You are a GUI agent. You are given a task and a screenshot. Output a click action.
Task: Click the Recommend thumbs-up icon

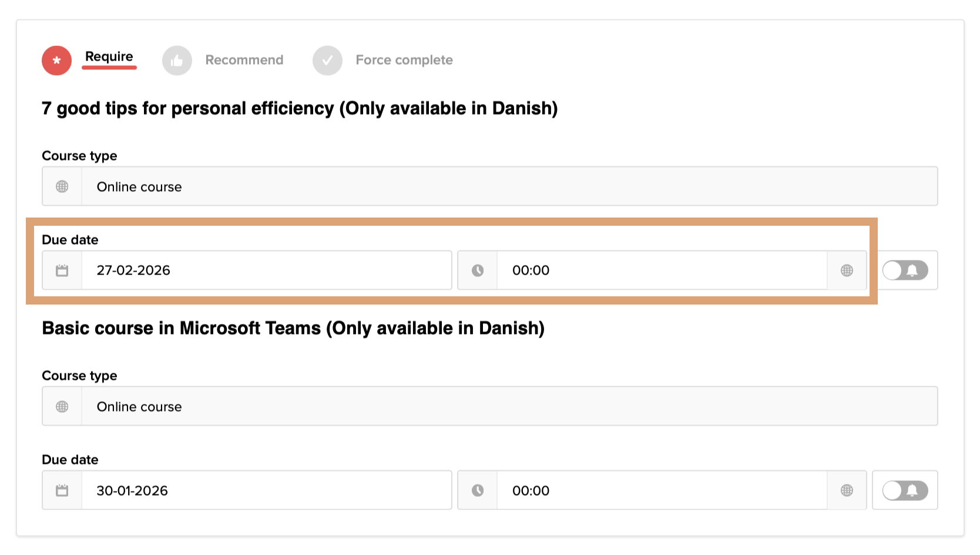pos(177,60)
